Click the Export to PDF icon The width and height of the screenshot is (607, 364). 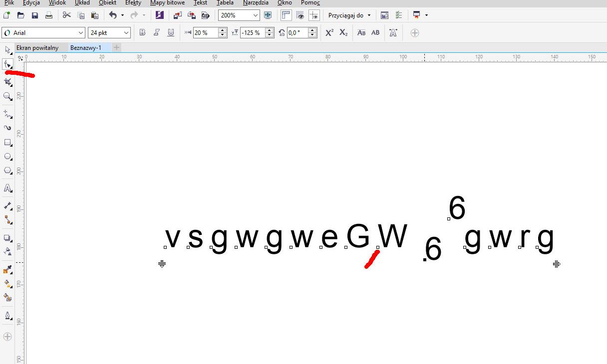point(205,15)
